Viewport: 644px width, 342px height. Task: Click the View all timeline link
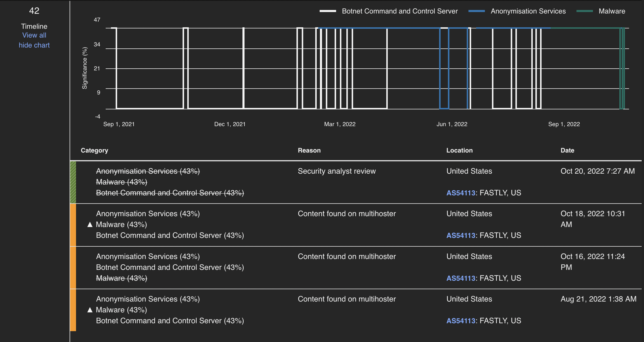point(34,35)
